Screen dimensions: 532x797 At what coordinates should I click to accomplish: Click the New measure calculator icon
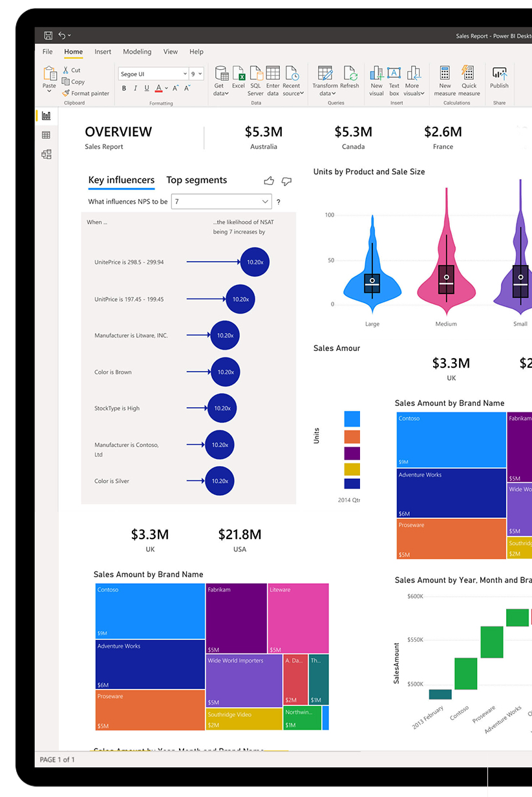pyautogui.click(x=445, y=72)
